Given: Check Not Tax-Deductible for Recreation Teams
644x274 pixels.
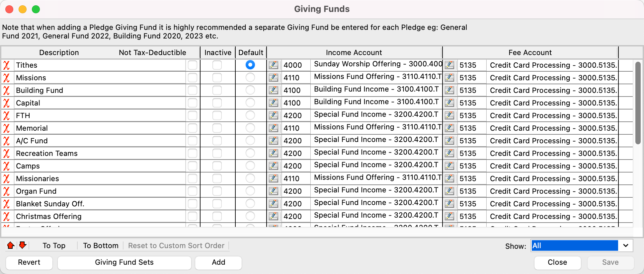Looking at the screenshot, I should click(x=193, y=153).
